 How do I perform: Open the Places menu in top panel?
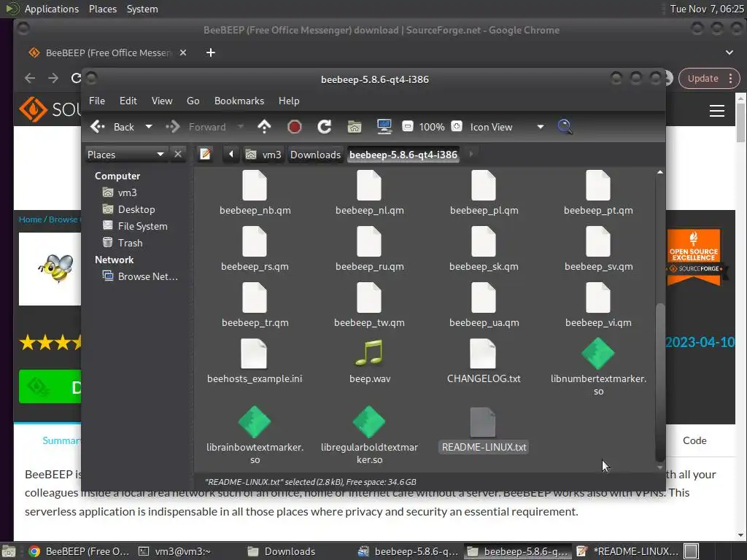tap(102, 9)
